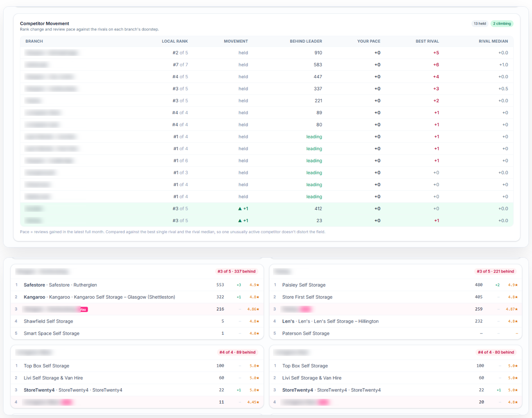Sort by the BEST RIVAL column
532x418 pixels.
(427, 41)
